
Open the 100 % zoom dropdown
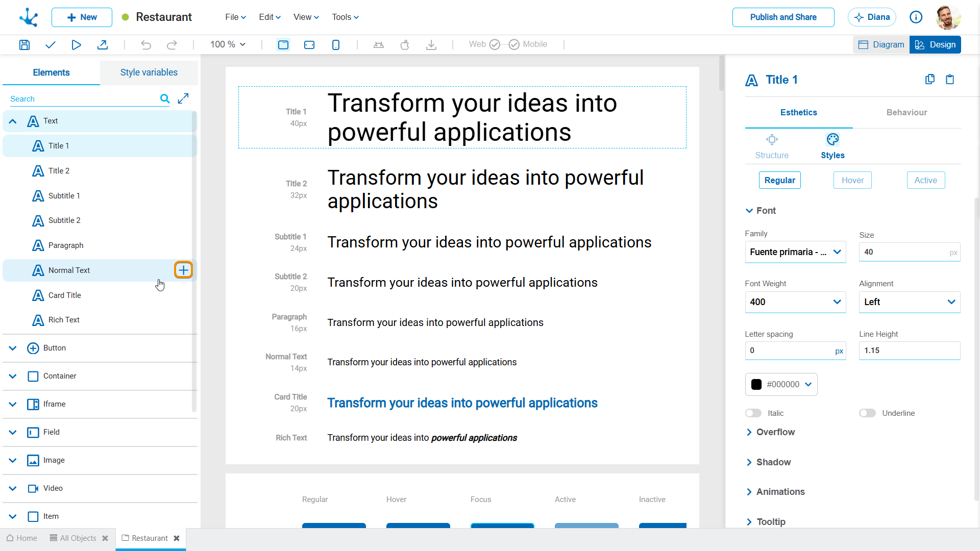pyautogui.click(x=228, y=44)
